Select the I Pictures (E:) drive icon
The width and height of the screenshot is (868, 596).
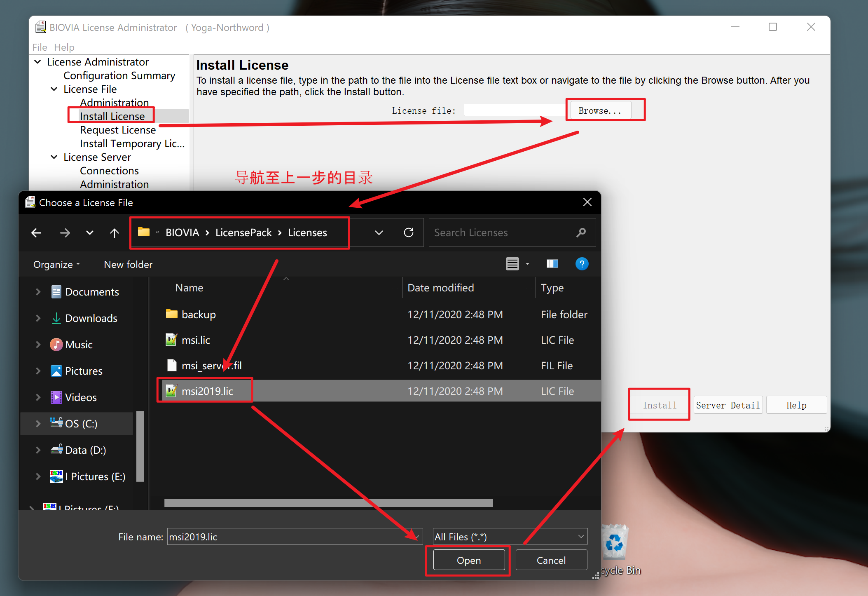click(x=56, y=476)
